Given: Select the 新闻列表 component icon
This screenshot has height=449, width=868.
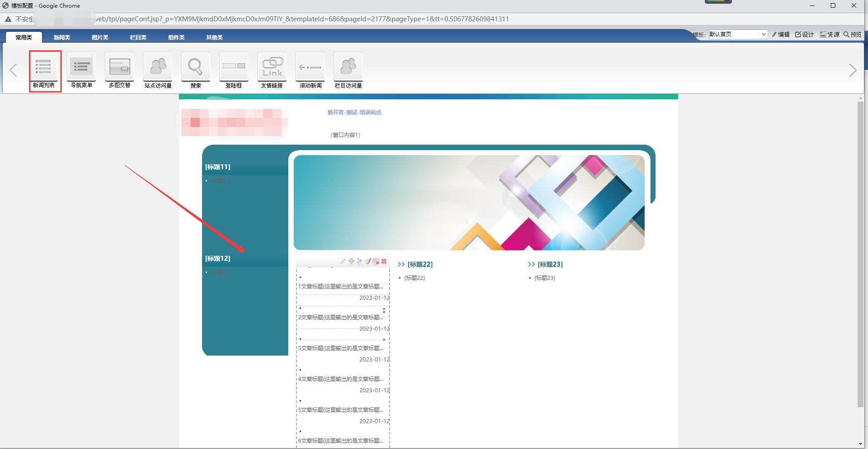Looking at the screenshot, I should tap(44, 67).
